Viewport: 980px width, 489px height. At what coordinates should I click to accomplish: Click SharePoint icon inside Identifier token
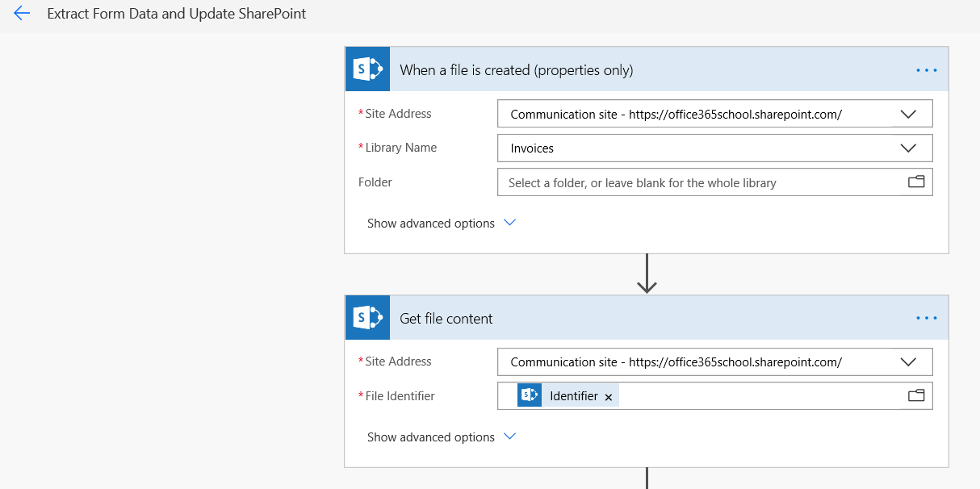[x=530, y=395]
